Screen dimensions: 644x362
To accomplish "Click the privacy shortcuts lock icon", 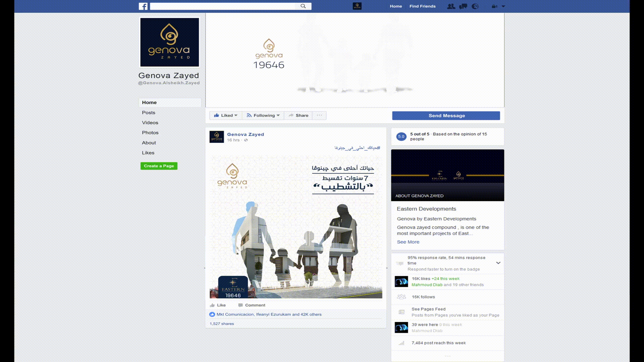I will point(494,6).
